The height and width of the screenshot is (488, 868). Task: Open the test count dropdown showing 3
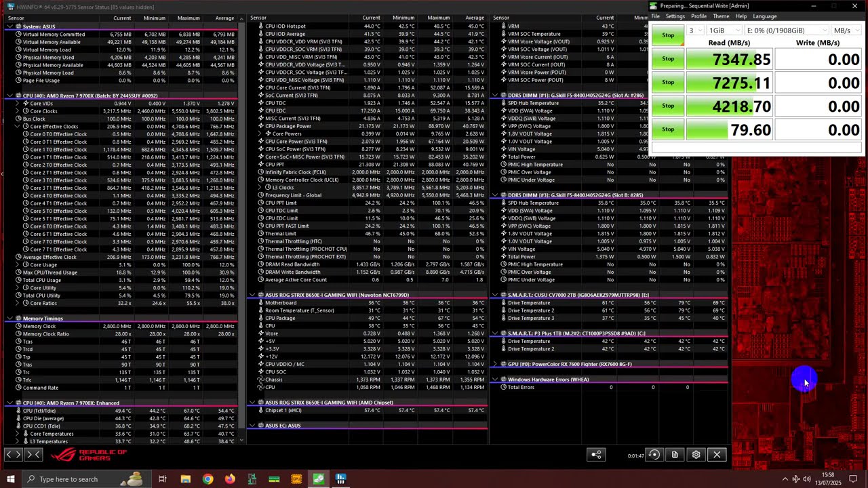[694, 30]
